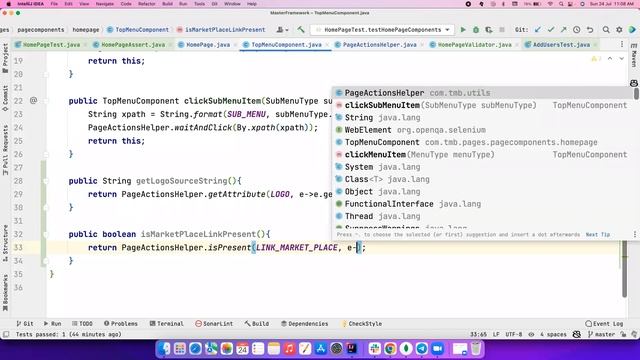Open the Maven tool window on right
The image size is (640, 360).
click(634, 56)
